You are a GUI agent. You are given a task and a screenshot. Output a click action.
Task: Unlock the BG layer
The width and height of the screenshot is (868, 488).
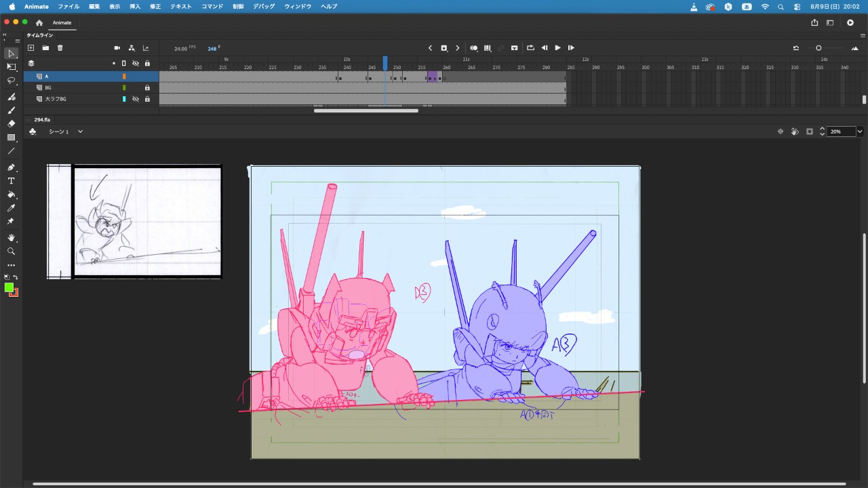147,87
